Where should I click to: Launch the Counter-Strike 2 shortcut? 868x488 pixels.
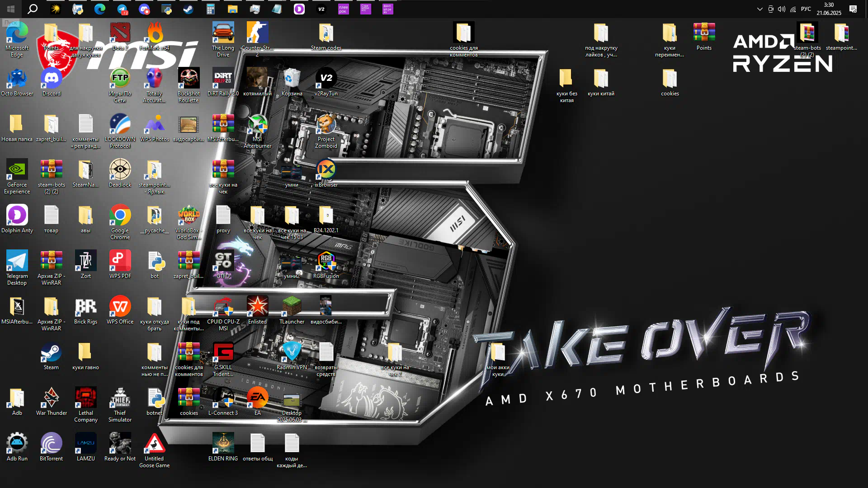pos(257,39)
